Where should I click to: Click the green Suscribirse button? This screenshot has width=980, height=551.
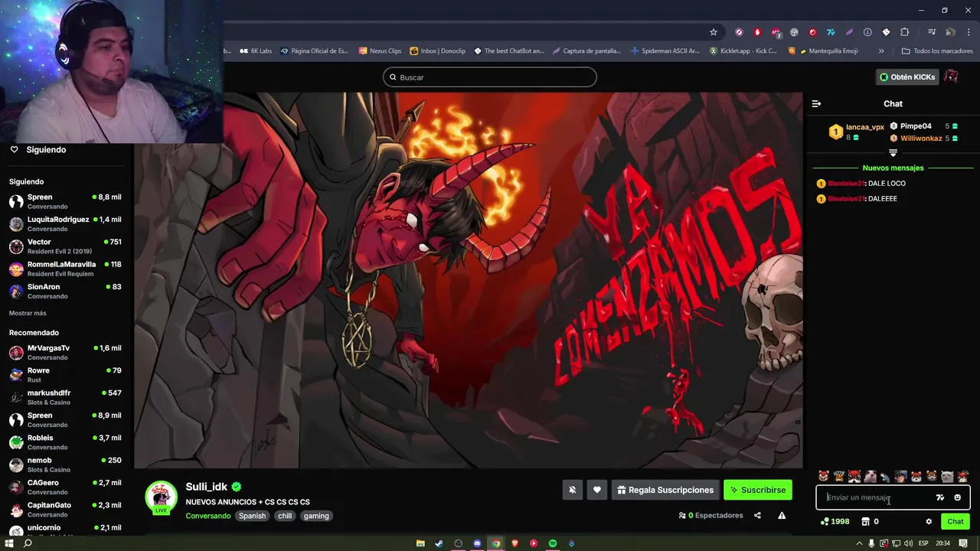click(758, 490)
